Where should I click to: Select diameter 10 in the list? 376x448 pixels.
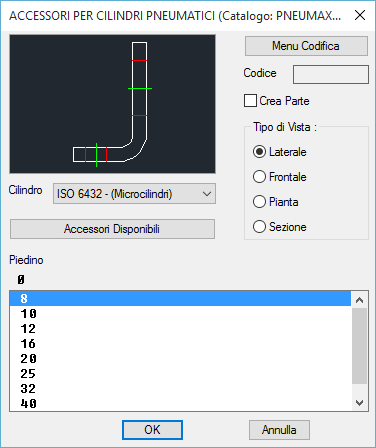pos(180,314)
